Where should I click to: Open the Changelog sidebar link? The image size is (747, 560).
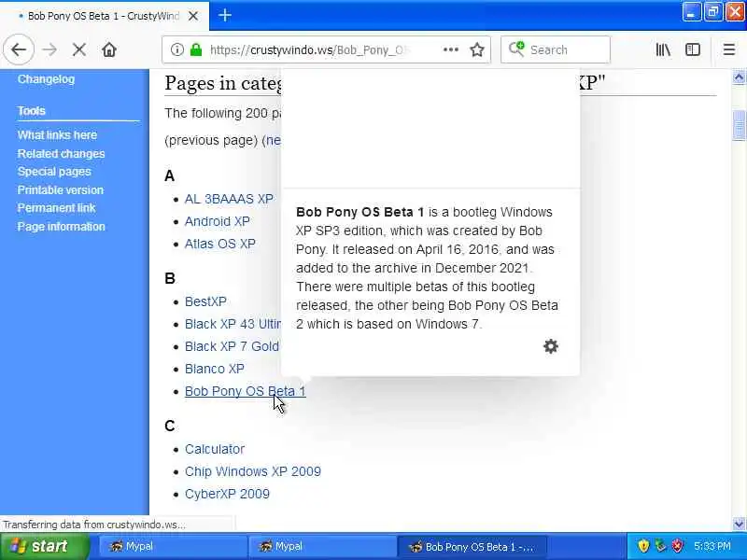coord(46,79)
